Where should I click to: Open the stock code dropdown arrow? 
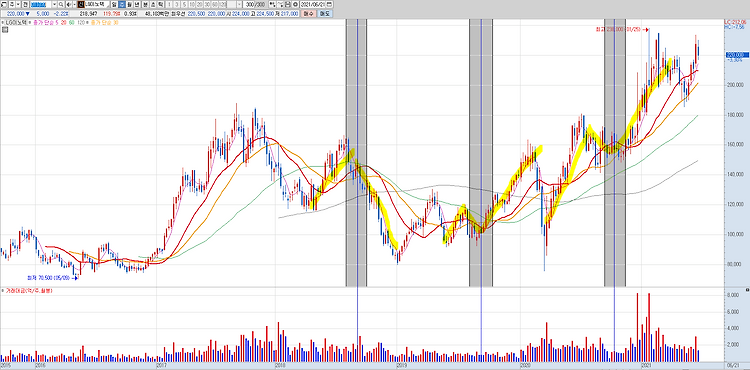point(54,4)
